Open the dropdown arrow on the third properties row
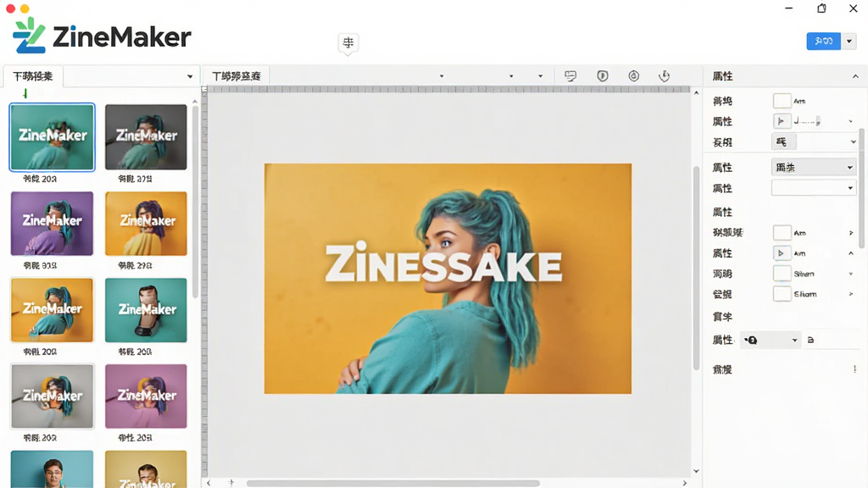 (x=853, y=142)
